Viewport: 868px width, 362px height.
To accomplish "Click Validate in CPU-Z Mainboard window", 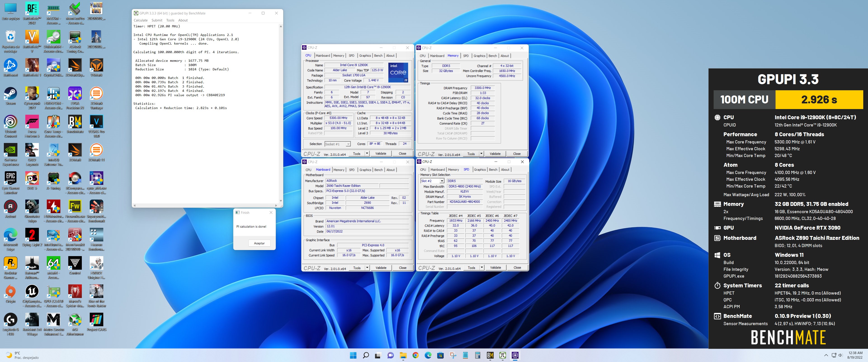I will point(381,268).
